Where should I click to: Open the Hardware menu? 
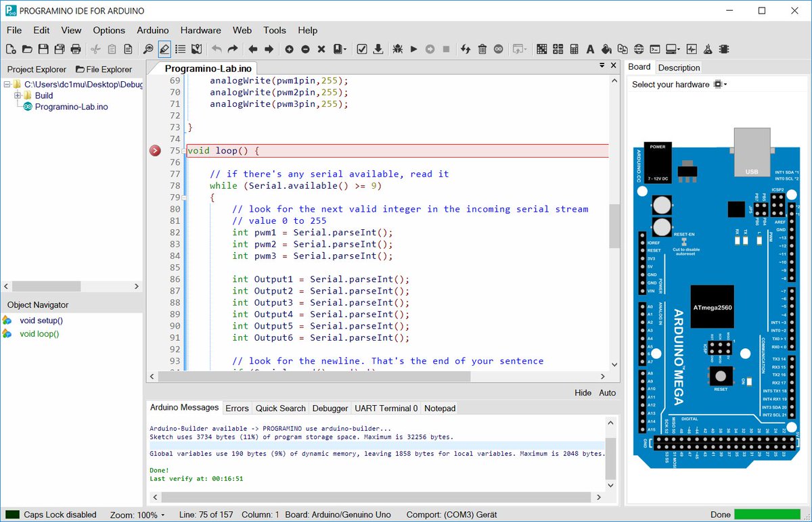click(x=201, y=30)
